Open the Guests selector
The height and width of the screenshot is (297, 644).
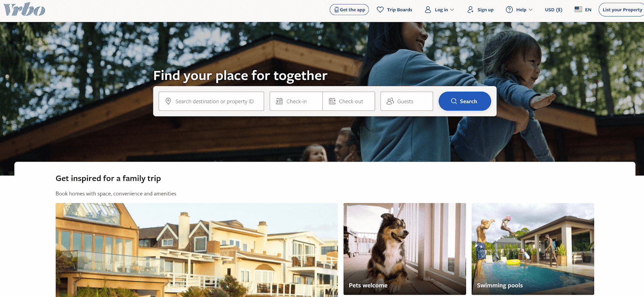(407, 101)
